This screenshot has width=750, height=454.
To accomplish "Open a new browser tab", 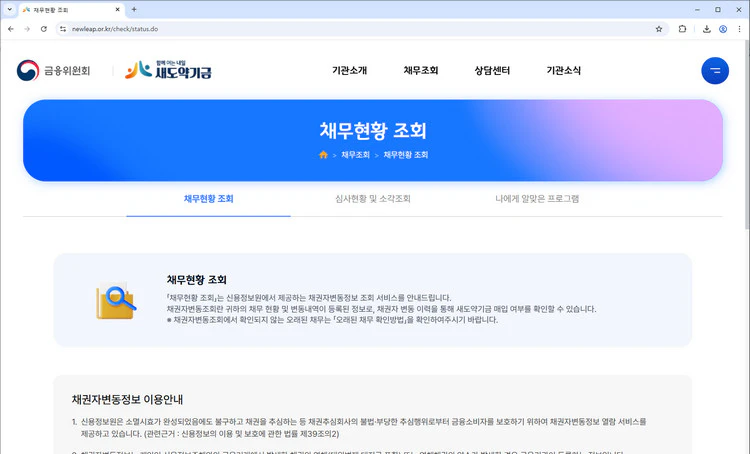I will point(134,9).
